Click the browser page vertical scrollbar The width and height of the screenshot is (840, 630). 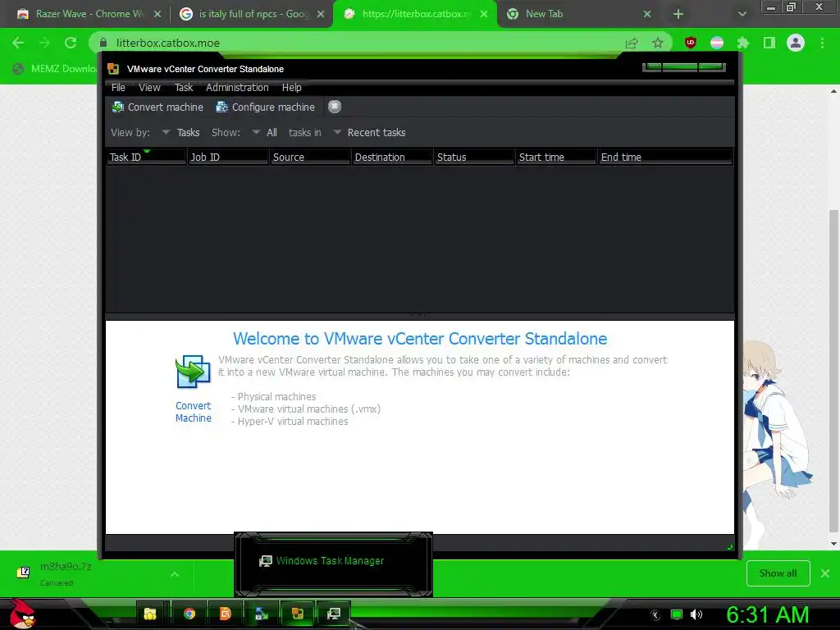[833, 370]
